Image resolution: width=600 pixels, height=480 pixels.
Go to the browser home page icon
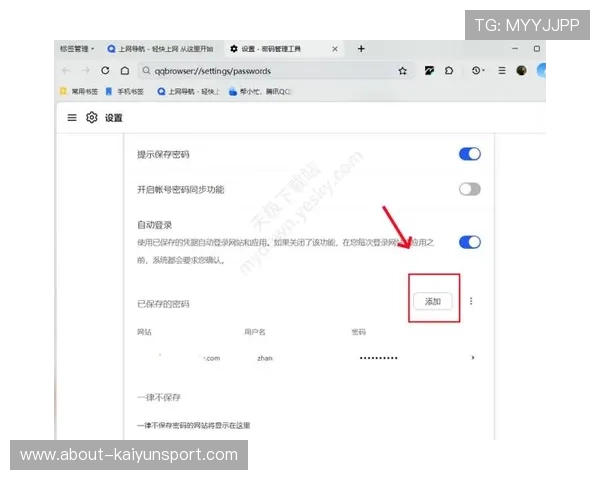tap(125, 70)
